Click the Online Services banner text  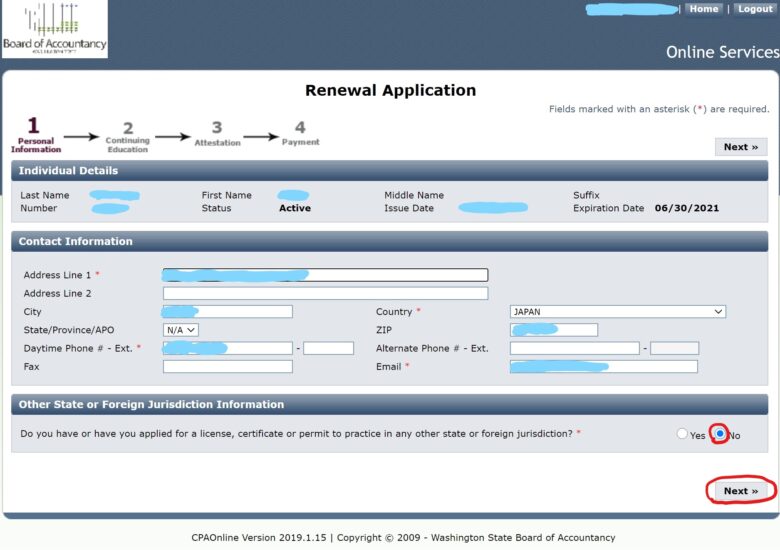[x=722, y=52]
